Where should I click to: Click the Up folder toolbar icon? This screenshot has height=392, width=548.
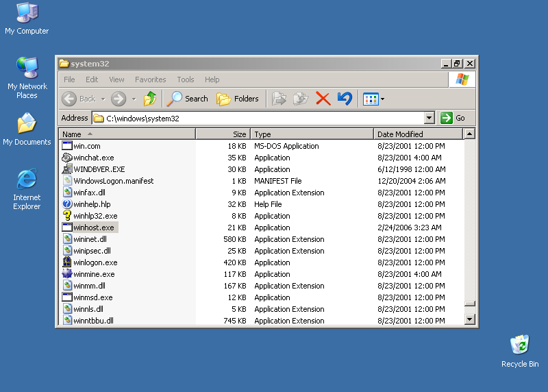click(x=150, y=99)
